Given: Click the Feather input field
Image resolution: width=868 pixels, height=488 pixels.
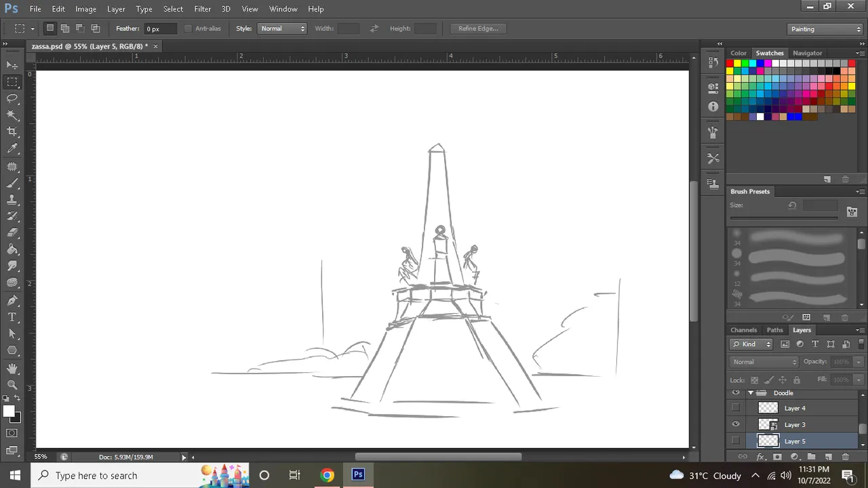Looking at the screenshot, I should (x=159, y=28).
